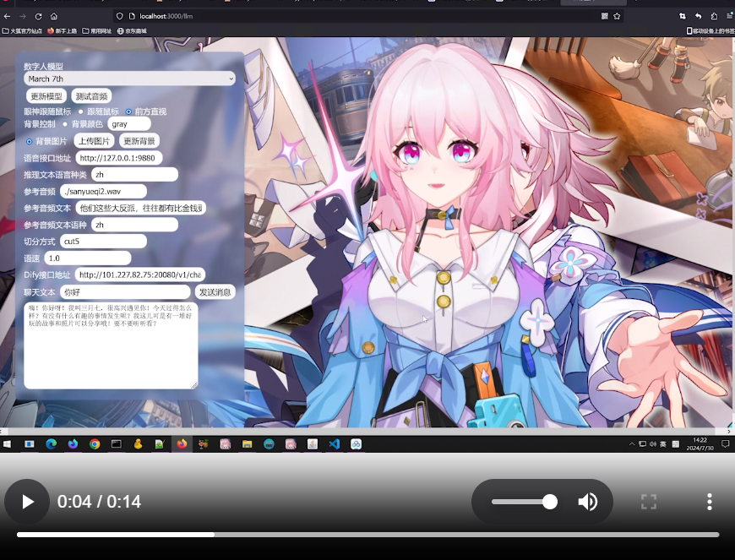Screen dimensions: 735x560
Task: Open the Windows Start menu
Action: (x=8, y=443)
